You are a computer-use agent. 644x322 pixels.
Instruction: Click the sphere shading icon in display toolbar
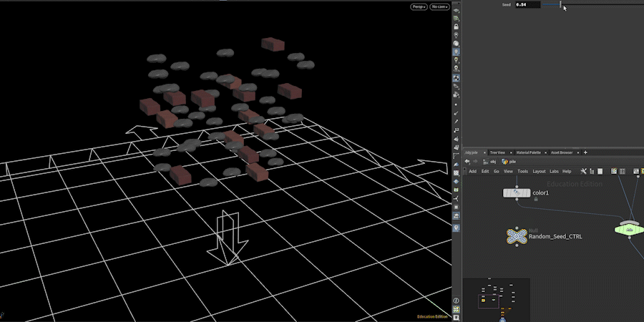pyautogui.click(x=457, y=44)
